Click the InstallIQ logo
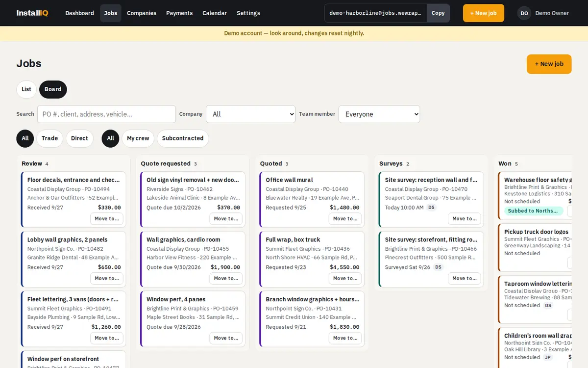 tap(32, 13)
